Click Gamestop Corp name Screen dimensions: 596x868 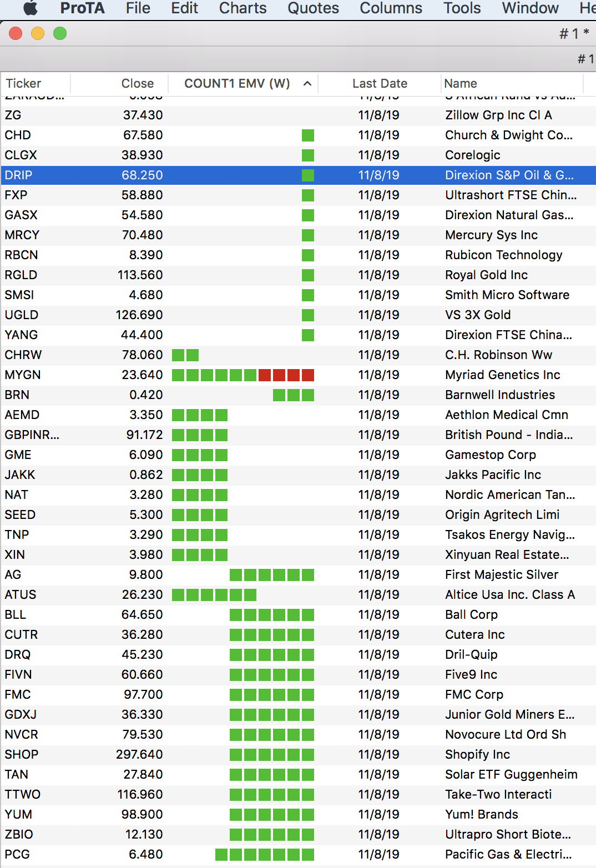point(491,455)
